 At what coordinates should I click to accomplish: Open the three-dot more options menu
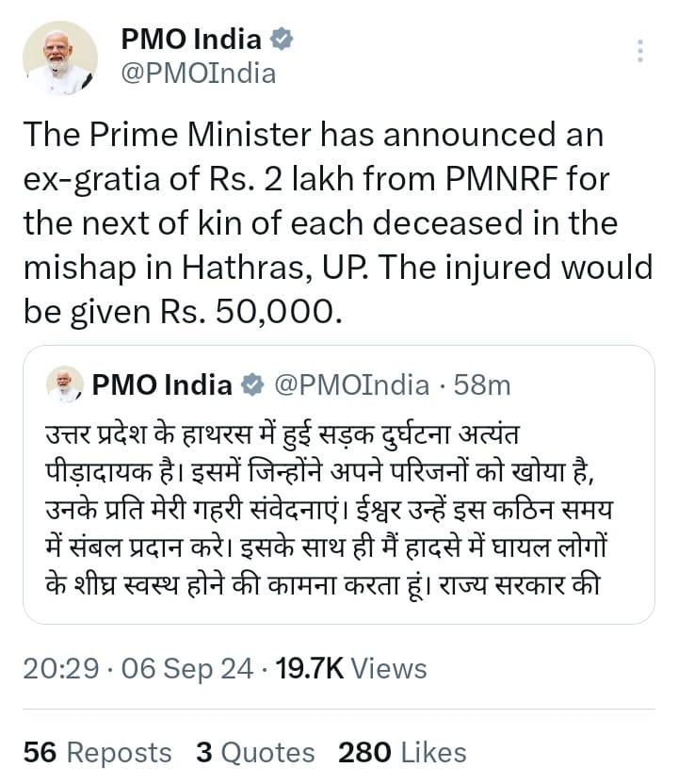coord(640,51)
